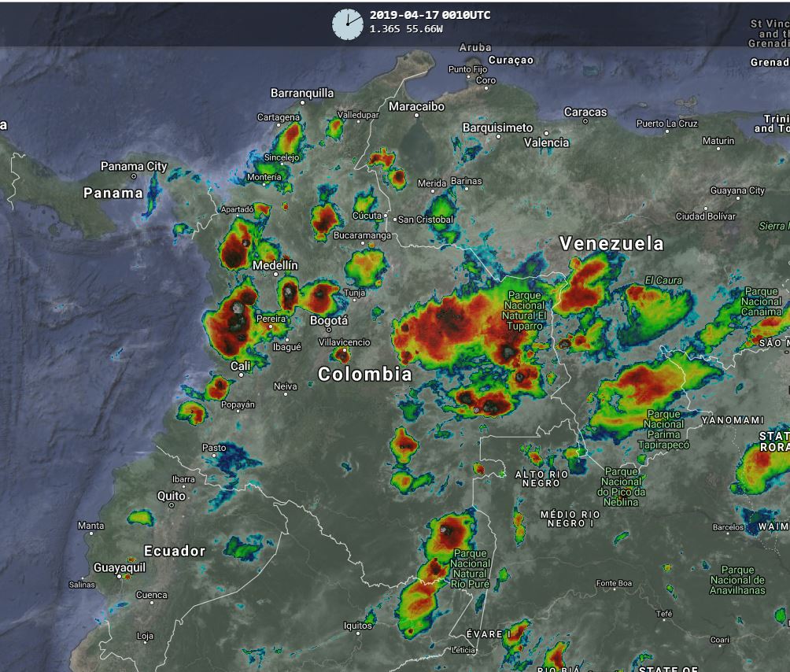790x672 pixels.
Task: Click the Barranquilla city label
Action: (302, 93)
